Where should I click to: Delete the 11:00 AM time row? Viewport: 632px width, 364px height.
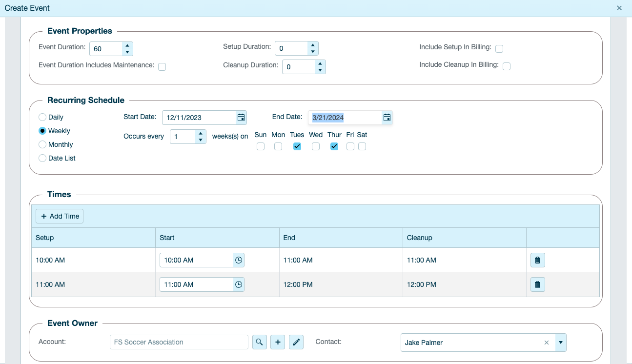[537, 285]
